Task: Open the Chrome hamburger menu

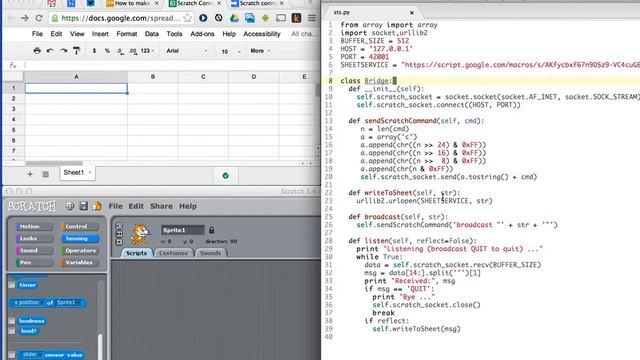Action: coord(311,18)
